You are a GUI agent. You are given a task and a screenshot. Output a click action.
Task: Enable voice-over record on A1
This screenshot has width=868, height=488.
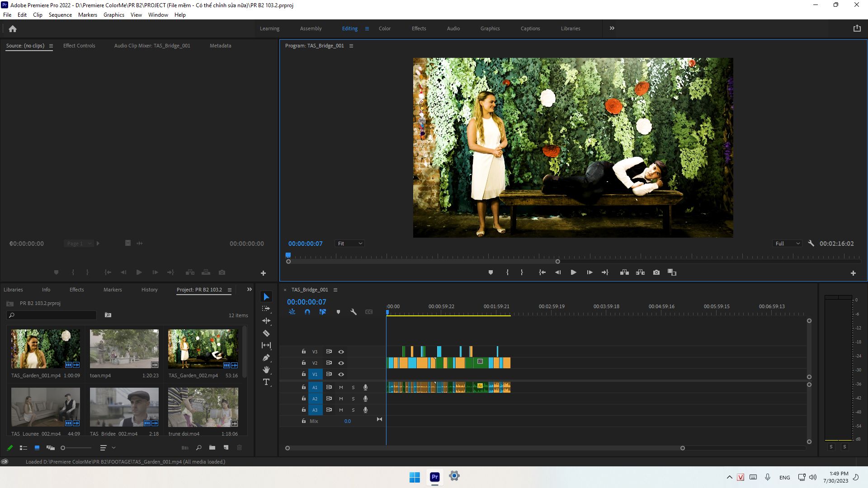tap(365, 387)
